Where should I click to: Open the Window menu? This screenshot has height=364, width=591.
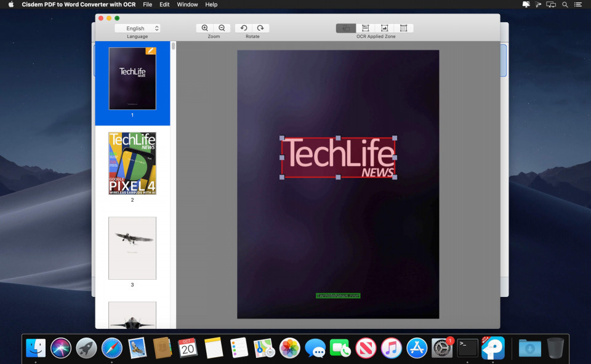(187, 4)
